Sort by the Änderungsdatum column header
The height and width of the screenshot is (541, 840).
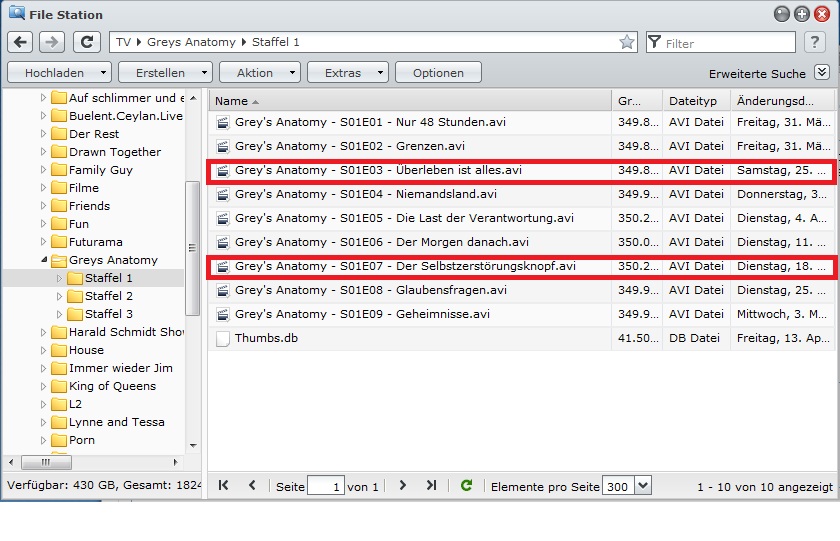point(782,101)
